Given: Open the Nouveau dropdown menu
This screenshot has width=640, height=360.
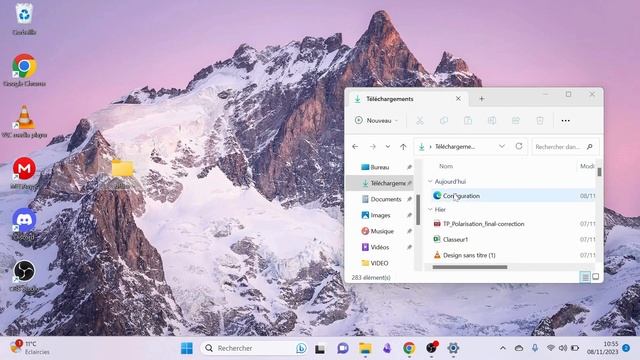Looking at the screenshot, I should [x=376, y=120].
